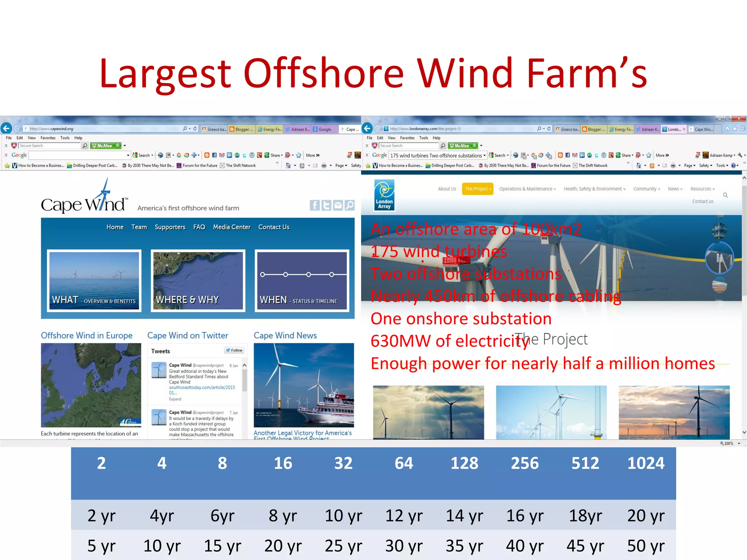Open the Safety dropdown in London Array browser
747x560 pixels.
tap(706, 166)
